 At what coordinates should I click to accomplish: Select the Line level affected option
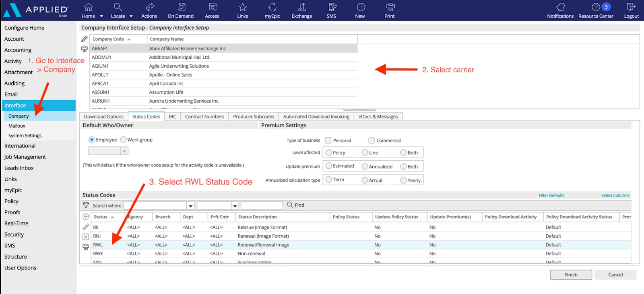pos(365,153)
